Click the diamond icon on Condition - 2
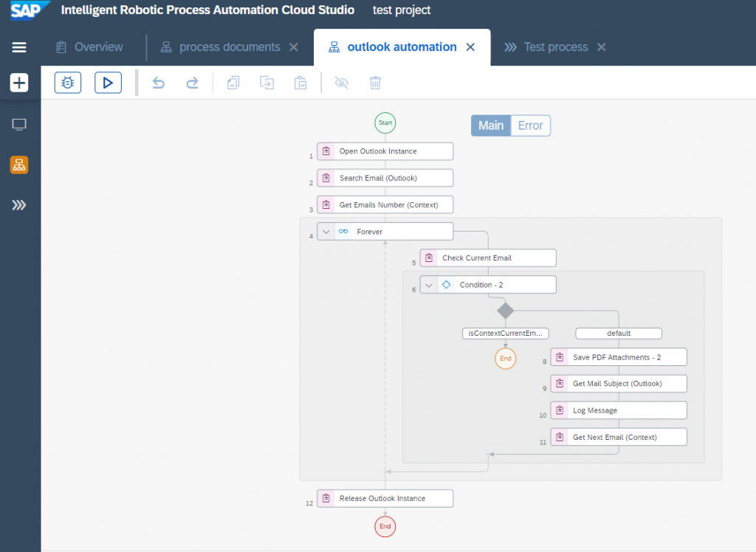 (447, 285)
